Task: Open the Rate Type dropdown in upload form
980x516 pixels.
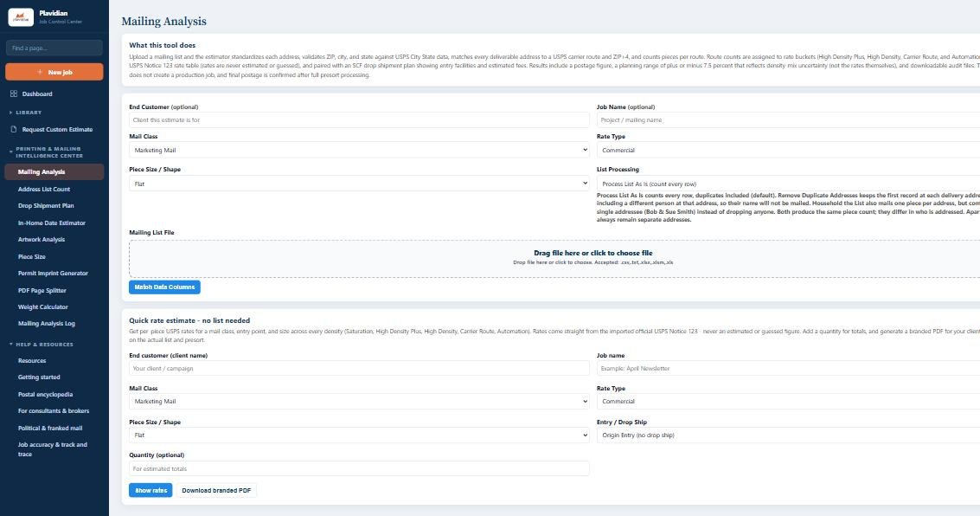Action: coord(788,150)
